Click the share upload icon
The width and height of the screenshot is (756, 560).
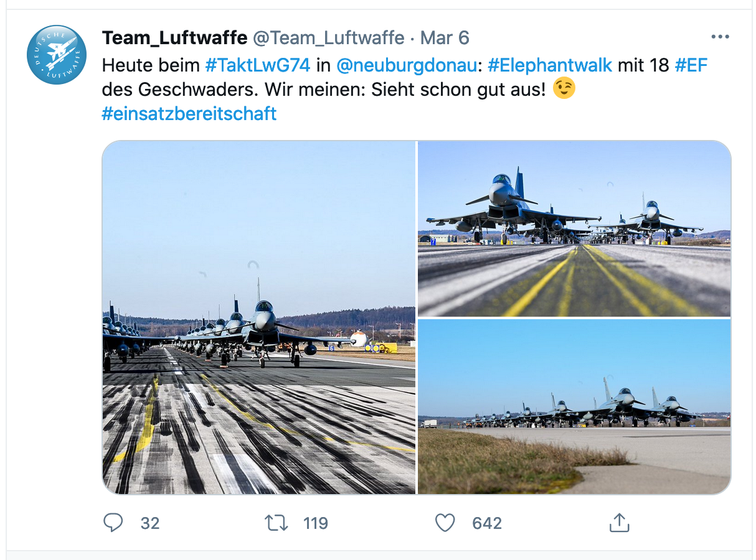[619, 523]
